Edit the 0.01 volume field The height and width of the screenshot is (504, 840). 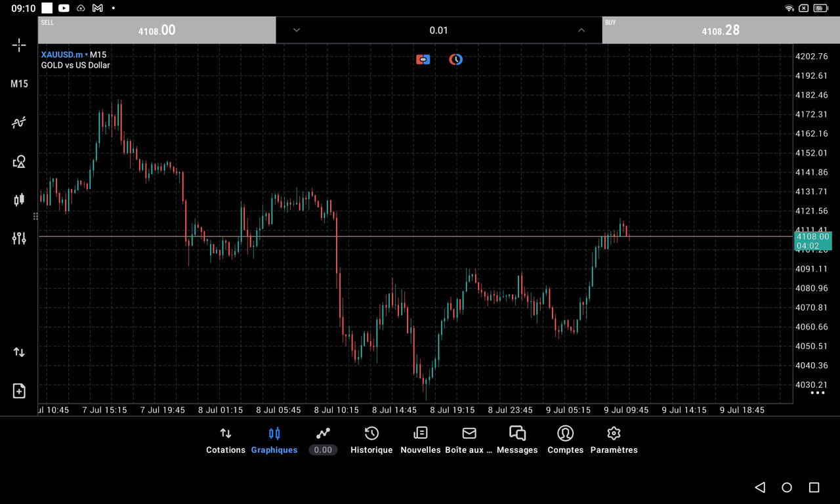[x=439, y=30]
